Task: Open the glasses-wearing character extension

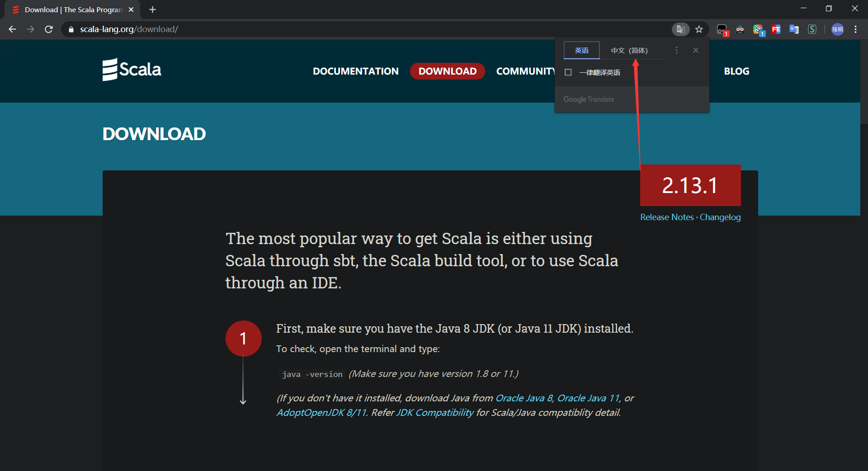Action: (x=740, y=29)
